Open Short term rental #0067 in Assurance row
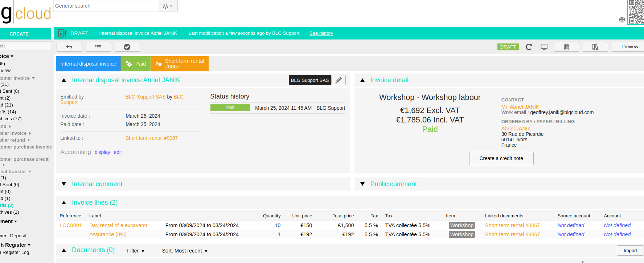This screenshot has width=644, height=263. pos(512,234)
